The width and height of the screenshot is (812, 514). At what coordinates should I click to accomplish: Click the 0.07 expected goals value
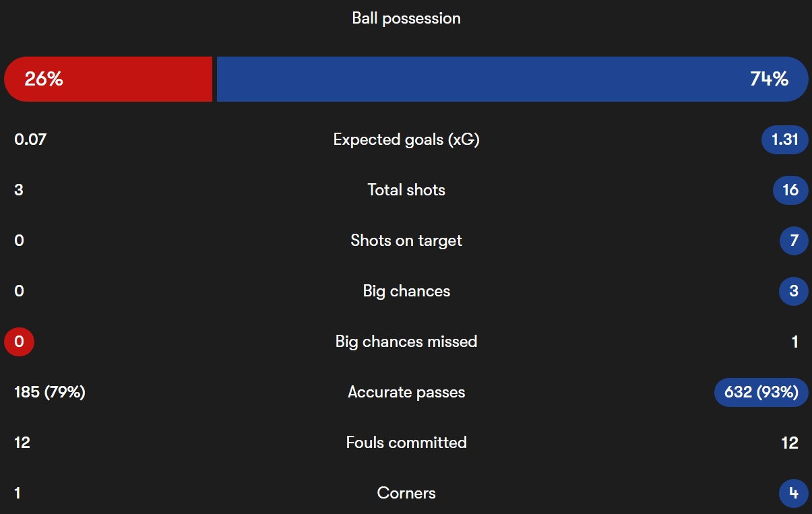click(30, 139)
